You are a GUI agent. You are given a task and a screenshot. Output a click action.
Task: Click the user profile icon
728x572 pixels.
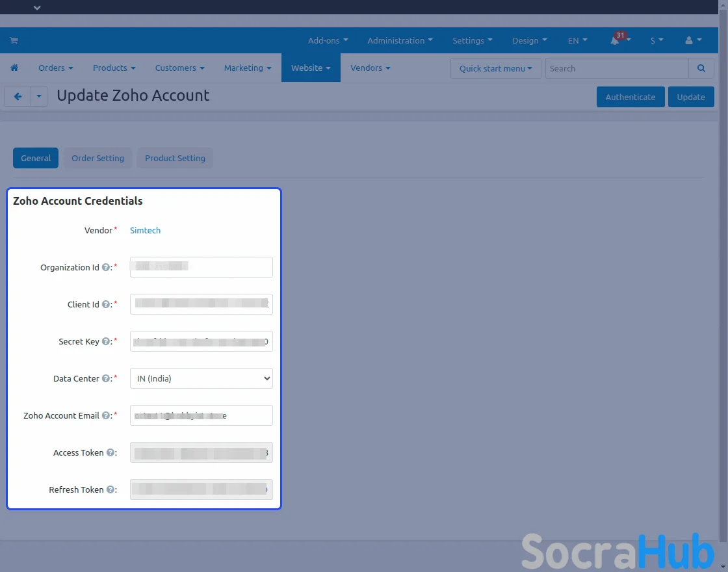(689, 40)
